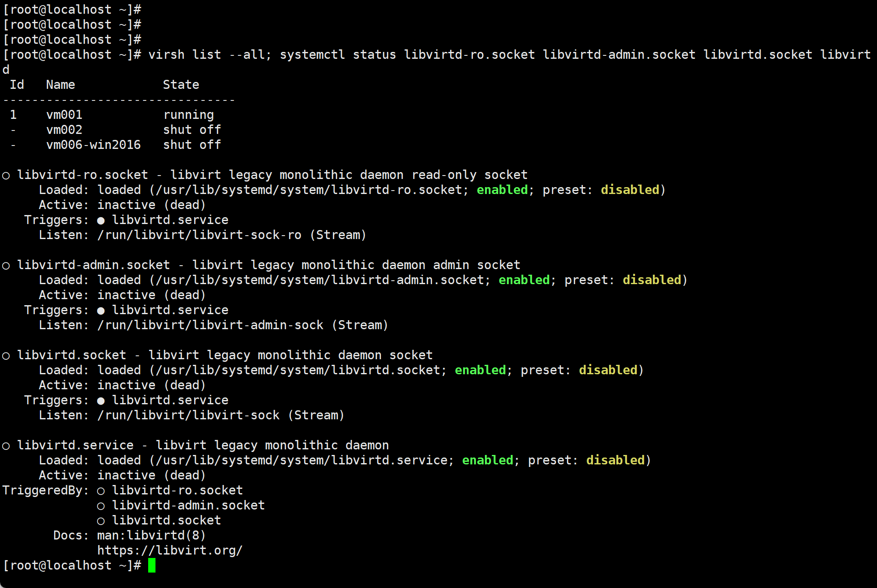Image resolution: width=877 pixels, height=588 pixels.
Task: Click the green enabled text on the libvirtd.service line
Action: (487, 460)
